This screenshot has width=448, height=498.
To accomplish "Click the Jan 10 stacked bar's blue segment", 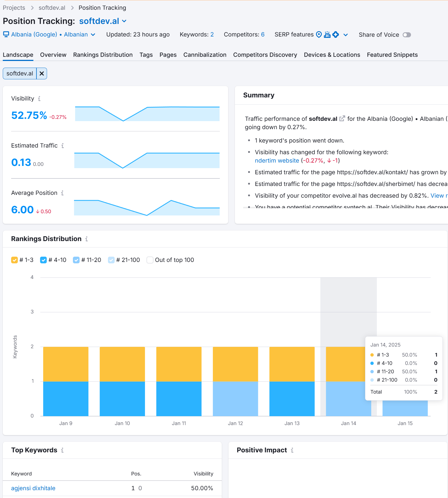I will (x=122, y=399).
